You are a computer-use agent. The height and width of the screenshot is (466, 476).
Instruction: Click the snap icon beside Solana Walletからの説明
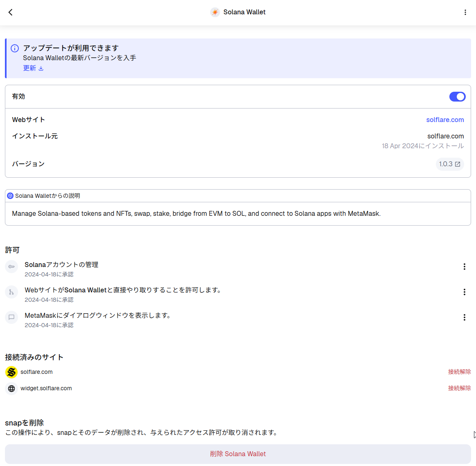click(10, 196)
